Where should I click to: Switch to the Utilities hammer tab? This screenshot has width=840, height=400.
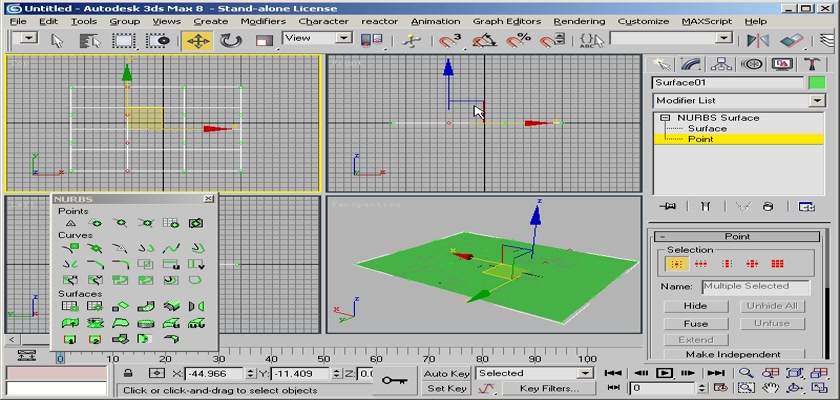812,64
